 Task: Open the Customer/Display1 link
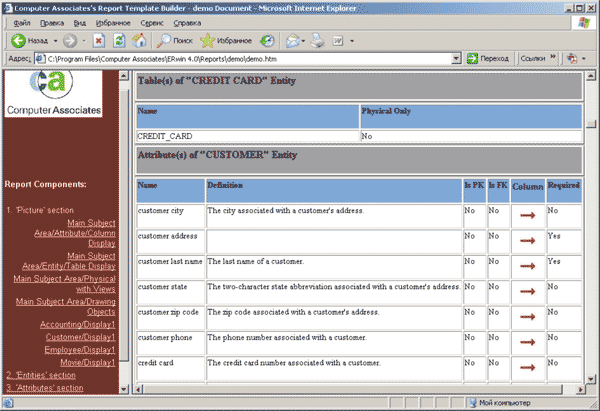[80, 337]
